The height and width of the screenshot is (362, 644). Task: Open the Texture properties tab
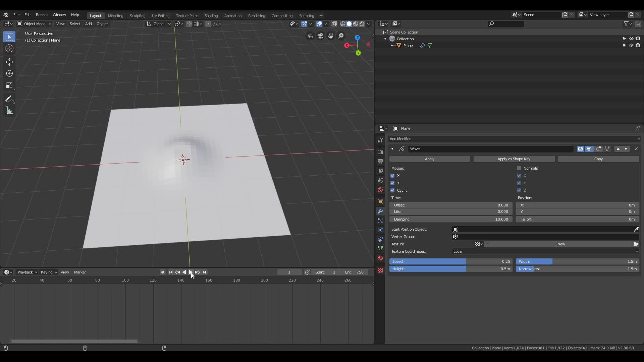pos(380,270)
